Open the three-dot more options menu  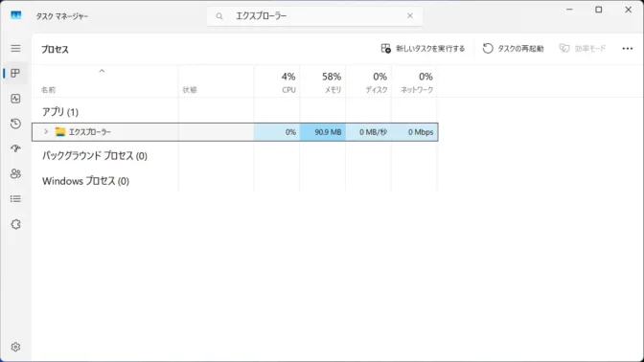pos(627,49)
